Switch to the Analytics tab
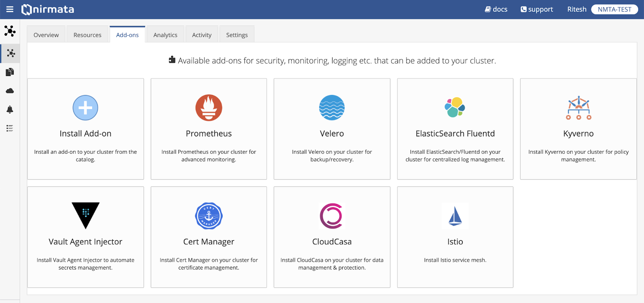The image size is (644, 303). click(165, 35)
